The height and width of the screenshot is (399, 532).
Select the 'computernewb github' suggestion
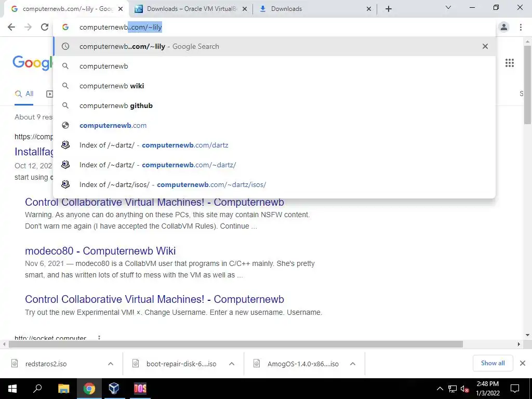[x=274, y=105]
